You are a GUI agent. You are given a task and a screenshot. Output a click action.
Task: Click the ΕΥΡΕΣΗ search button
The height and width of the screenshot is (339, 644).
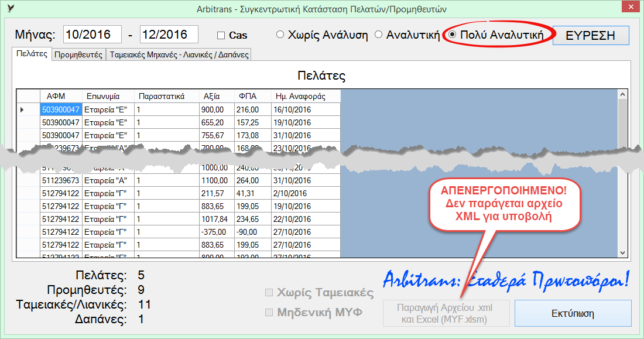[x=591, y=35]
